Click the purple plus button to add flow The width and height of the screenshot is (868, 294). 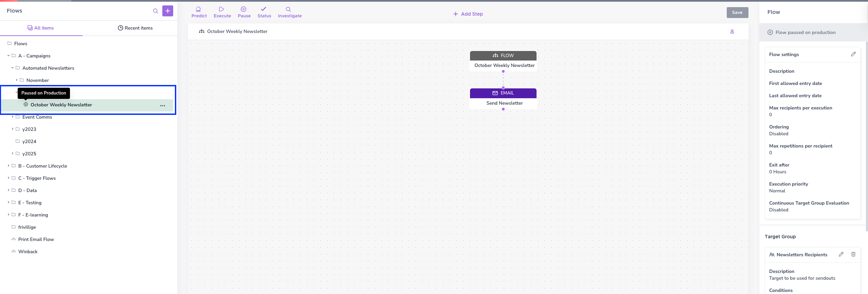[168, 11]
